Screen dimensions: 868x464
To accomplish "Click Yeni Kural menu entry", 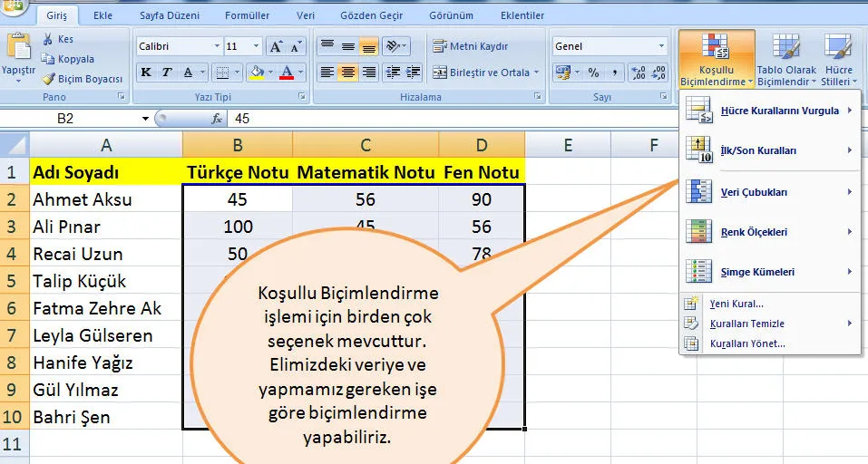I will point(736,304).
